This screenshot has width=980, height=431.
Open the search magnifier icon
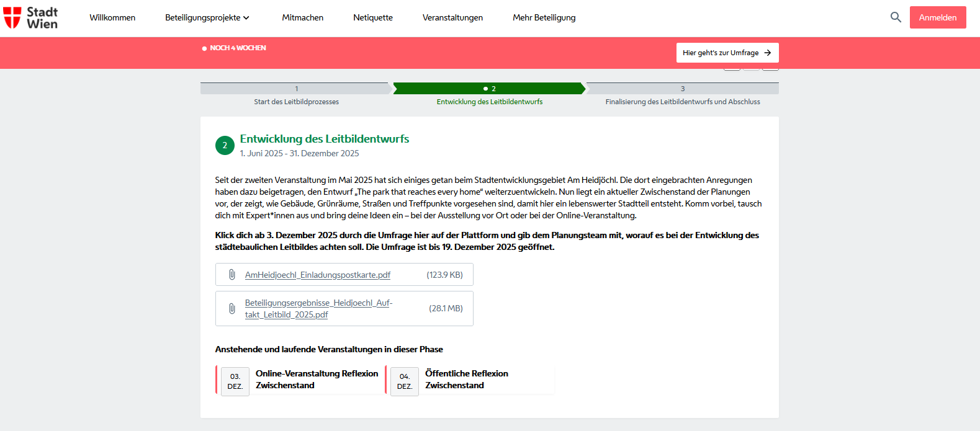pyautogui.click(x=895, y=17)
